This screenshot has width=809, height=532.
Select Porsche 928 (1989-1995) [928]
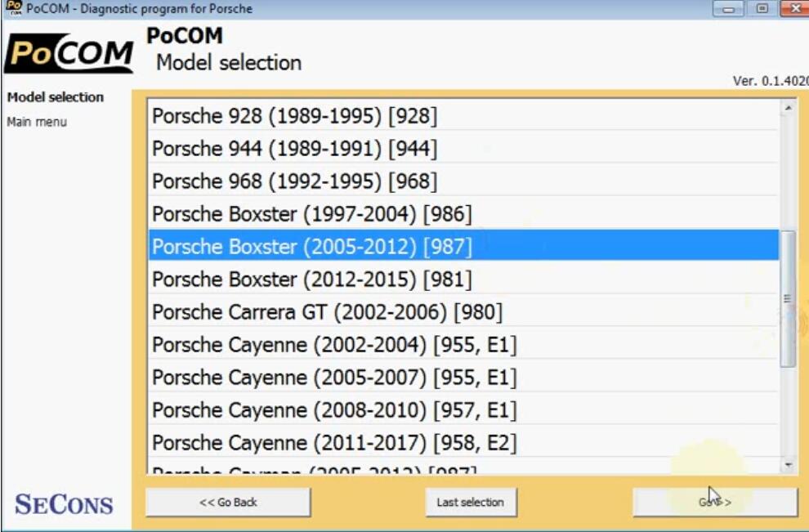tap(463, 115)
